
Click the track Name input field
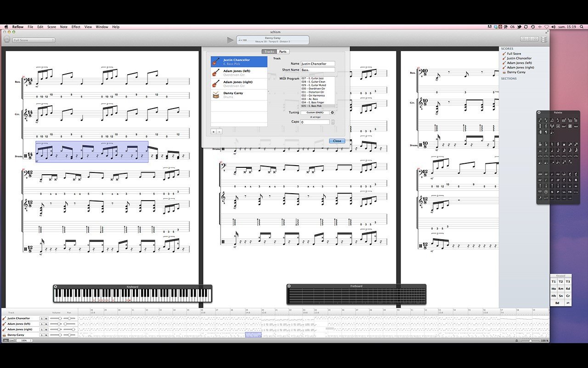click(318, 63)
